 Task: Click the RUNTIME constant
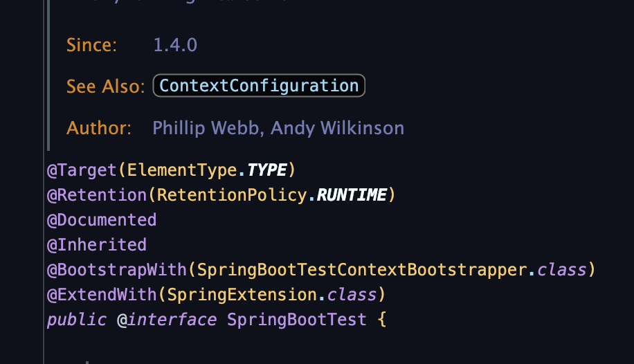pyautogui.click(x=352, y=194)
